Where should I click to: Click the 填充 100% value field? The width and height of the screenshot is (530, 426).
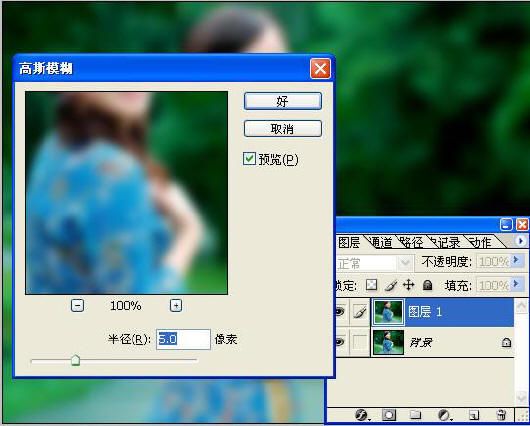493,285
